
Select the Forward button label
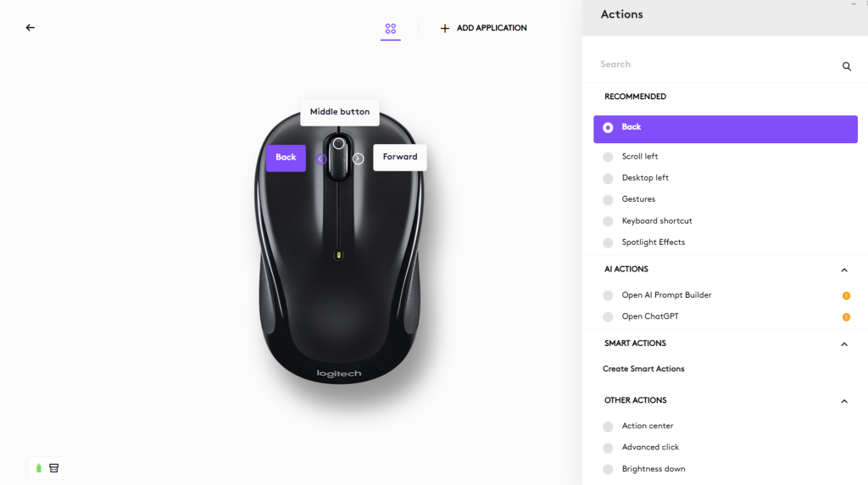click(400, 157)
